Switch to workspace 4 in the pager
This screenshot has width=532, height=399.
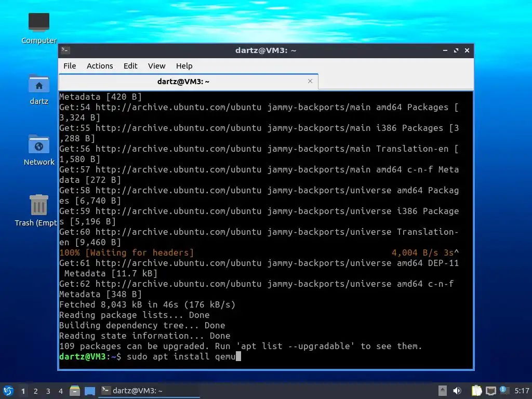point(61,391)
